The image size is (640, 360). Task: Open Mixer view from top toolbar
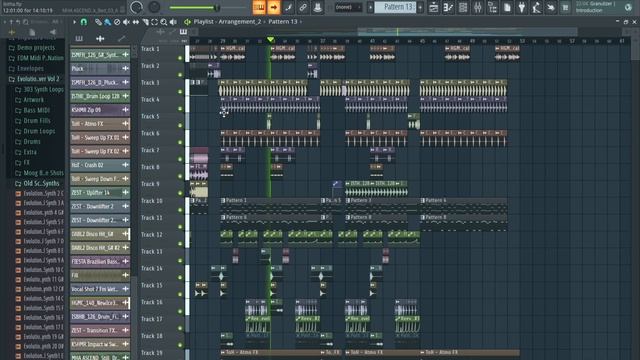[478, 7]
